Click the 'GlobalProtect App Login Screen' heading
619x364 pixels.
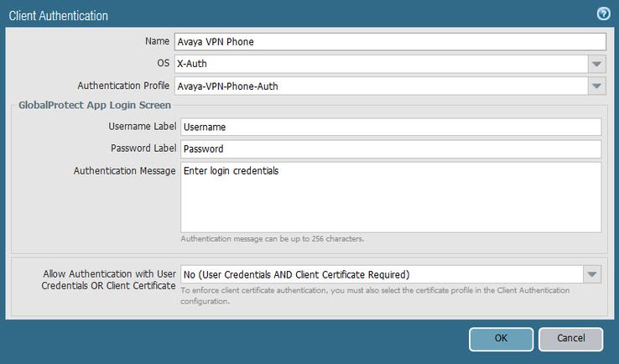(95, 105)
